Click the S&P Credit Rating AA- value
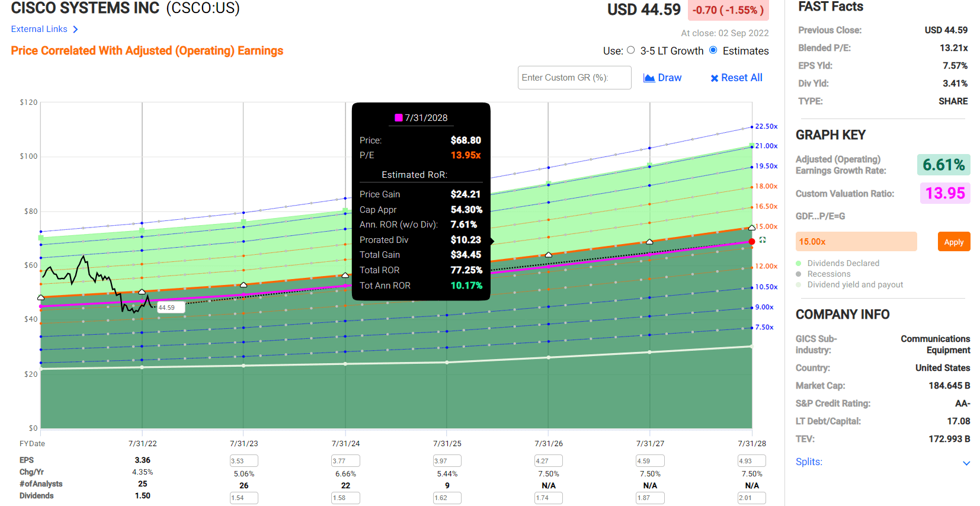The image size is (980, 506). [963, 403]
